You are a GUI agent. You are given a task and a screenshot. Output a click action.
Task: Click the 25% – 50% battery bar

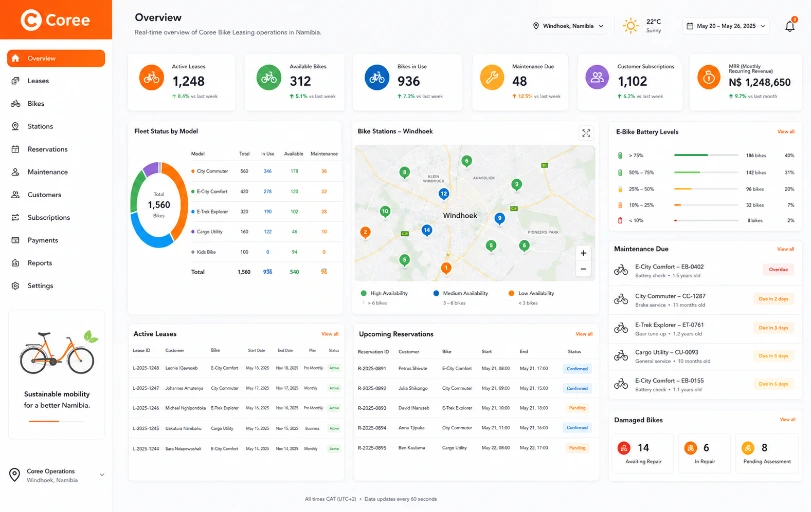point(706,189)
